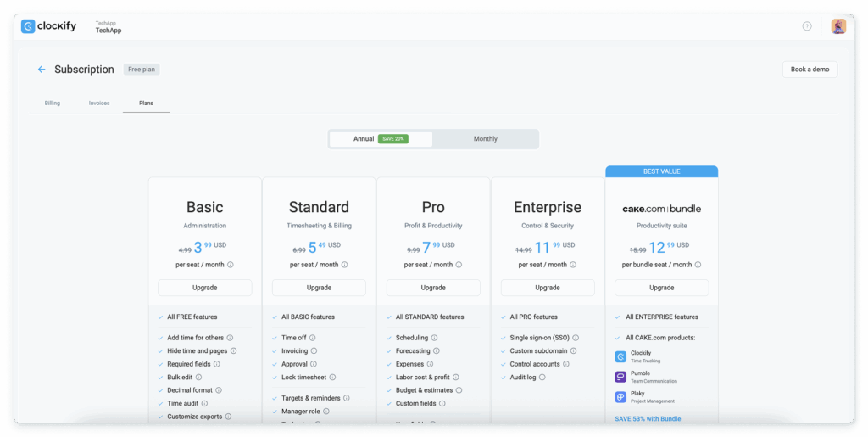This screenshot has width=868, height=437.
Task: Select the Plans tab
Action: click(146, 103)
